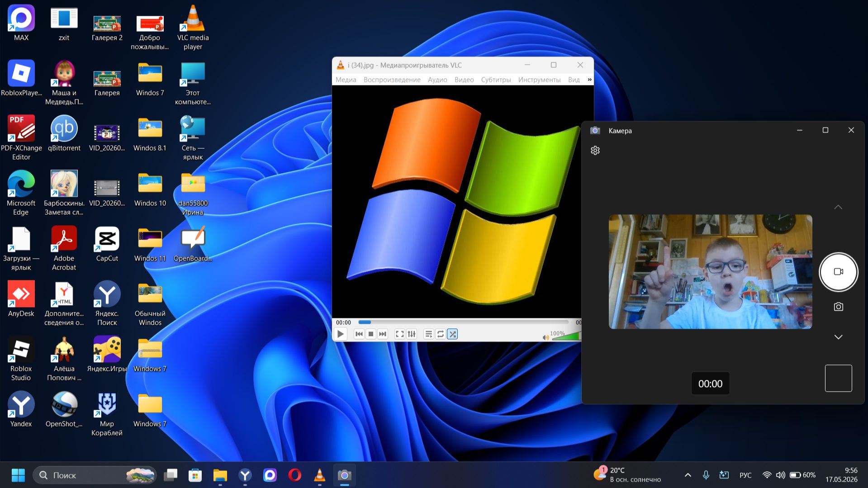
Task: Open the Вид menu in VLC
Action: coord(574,80)
